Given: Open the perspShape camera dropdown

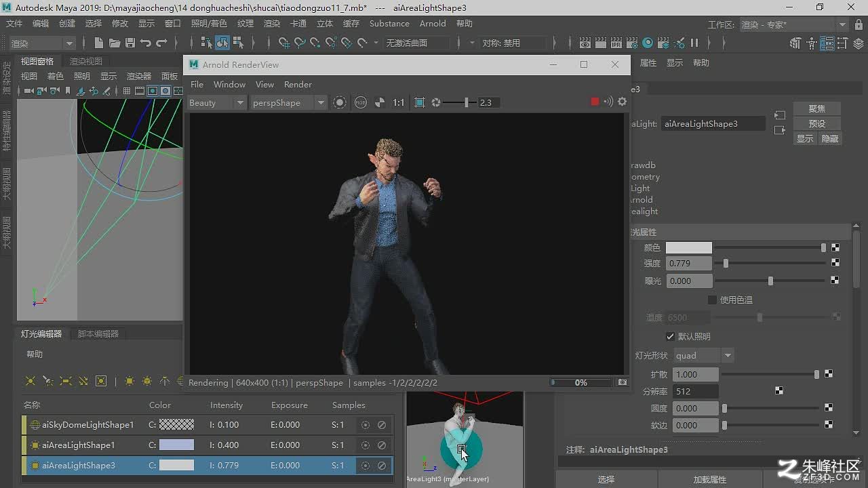Looking at the screenshot, I should tap(289, 103).
